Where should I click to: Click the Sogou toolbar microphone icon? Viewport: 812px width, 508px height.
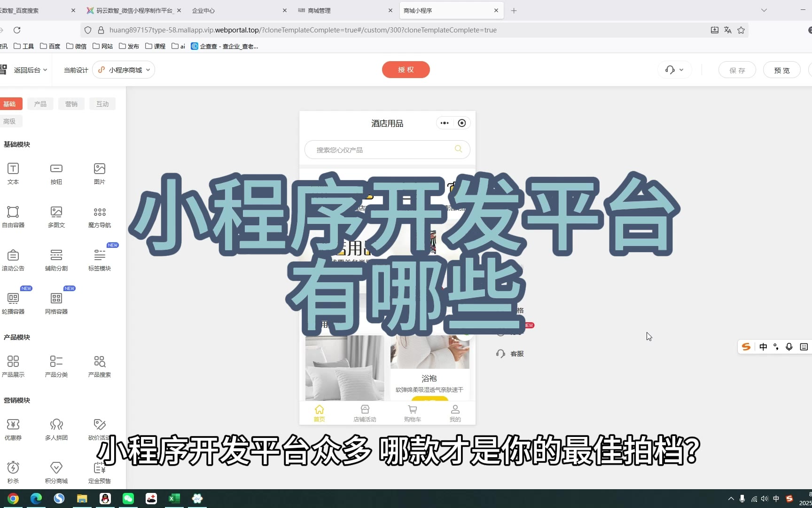click(x=789, y=347)
